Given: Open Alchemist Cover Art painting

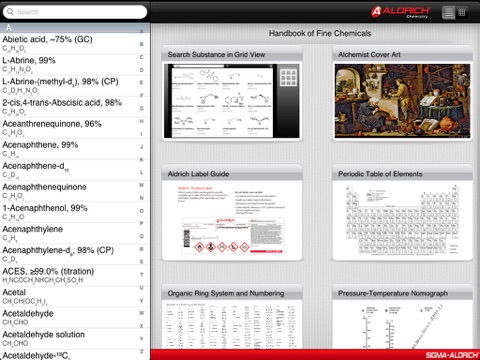Looking at the screenshot, I should tap(402, 101).
